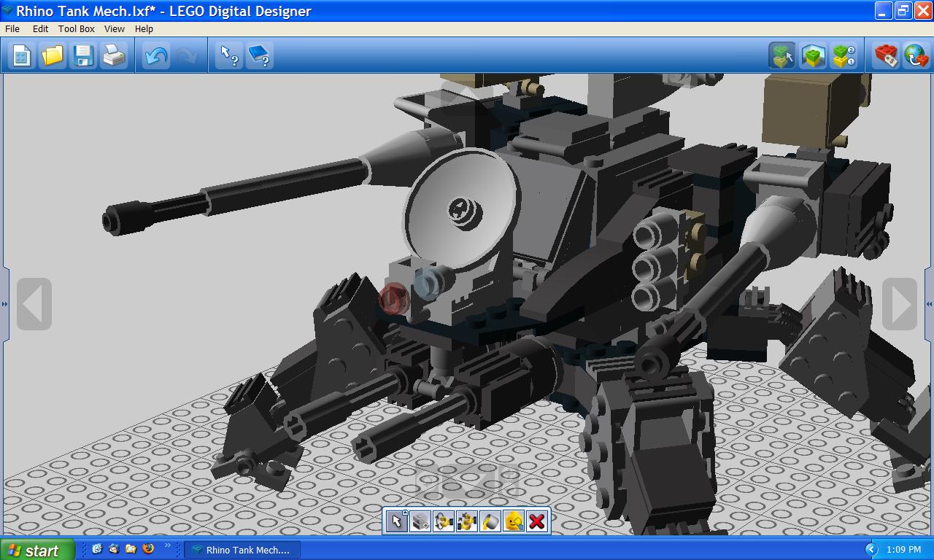
Task: Expand the left side brick palette panel
Action: click(4, 303)
